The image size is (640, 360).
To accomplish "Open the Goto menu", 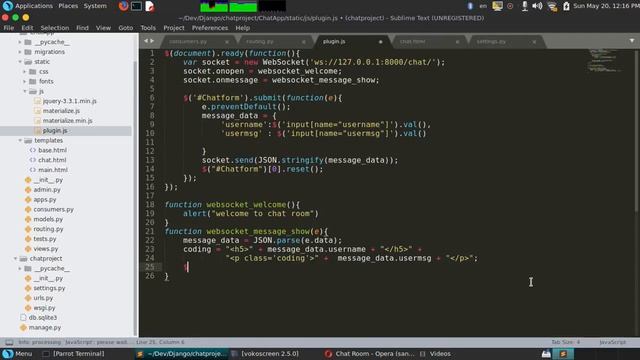I will coord(126,28).
